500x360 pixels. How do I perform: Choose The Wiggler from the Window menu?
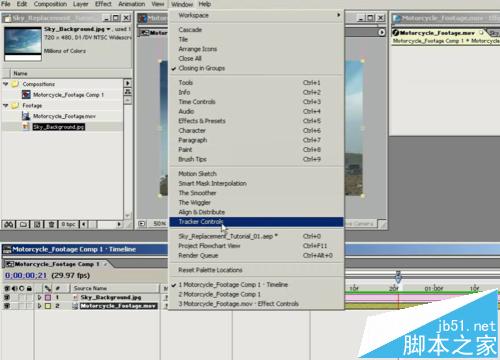pos(257,203)
